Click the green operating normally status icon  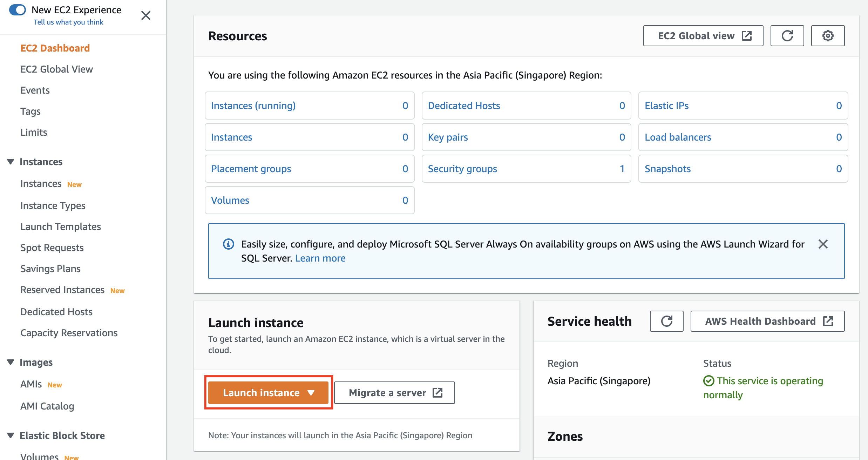[708, 381]
